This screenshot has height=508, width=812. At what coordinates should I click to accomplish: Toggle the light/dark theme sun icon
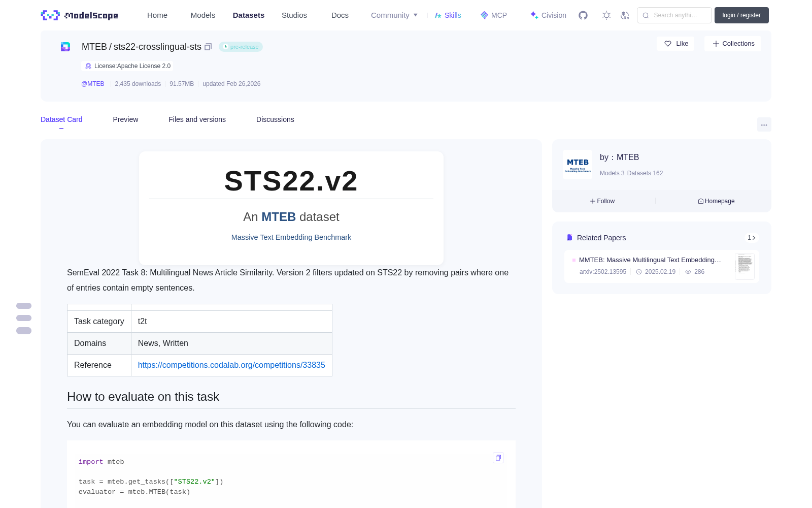606,15
